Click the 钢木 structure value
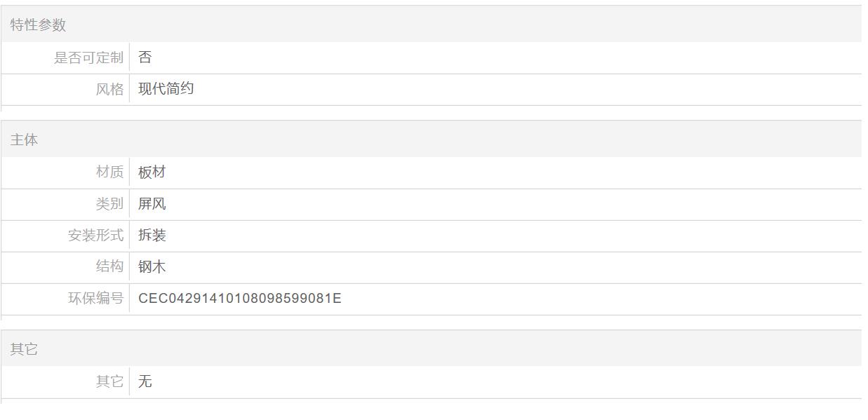Image resolution: width=868 pixels, height=420 pixels. pos(152,266)
